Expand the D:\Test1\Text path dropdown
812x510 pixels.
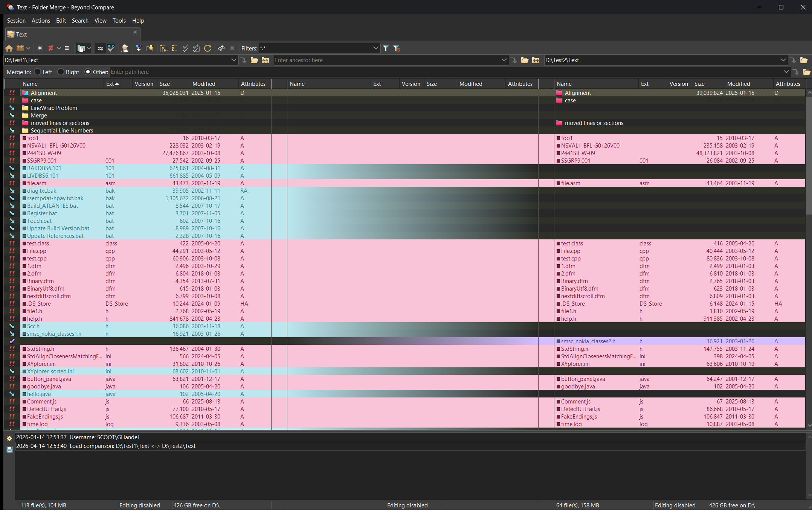pos(234,60)
